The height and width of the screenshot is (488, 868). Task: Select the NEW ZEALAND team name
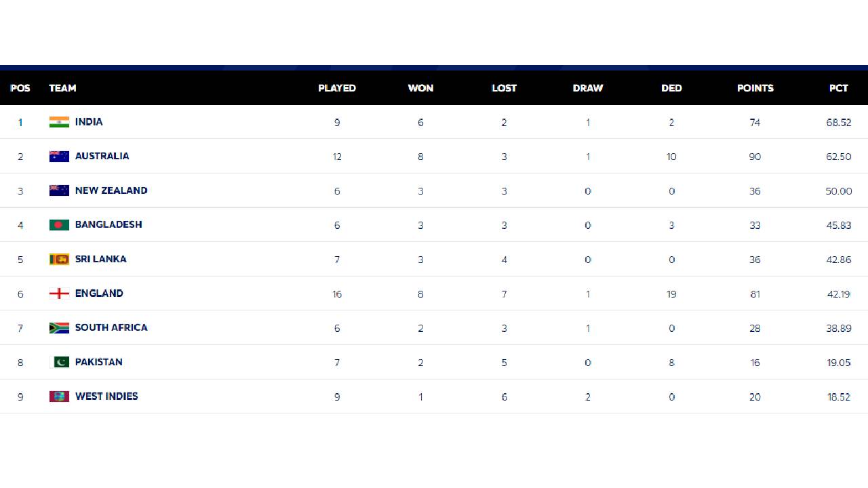[x=111, y=190]
